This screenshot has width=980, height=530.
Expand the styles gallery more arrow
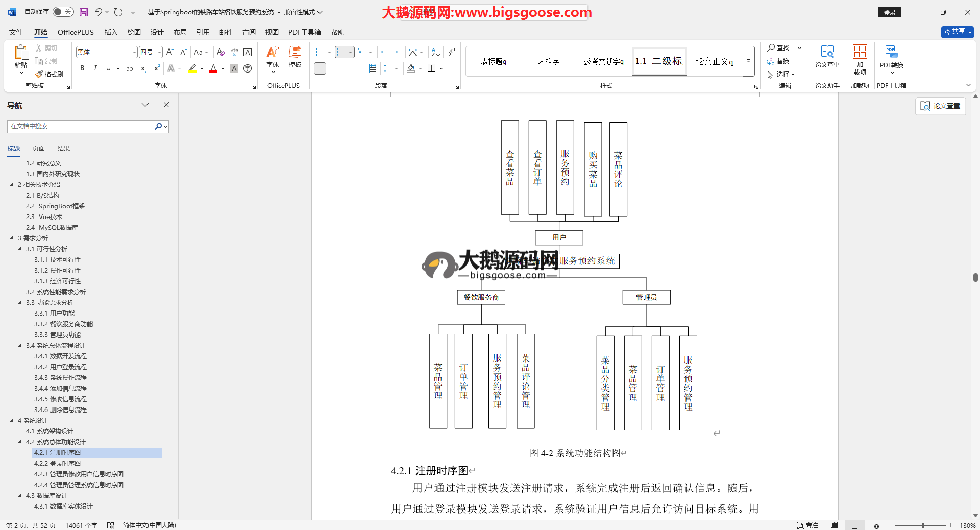click(x=748, y=61)
